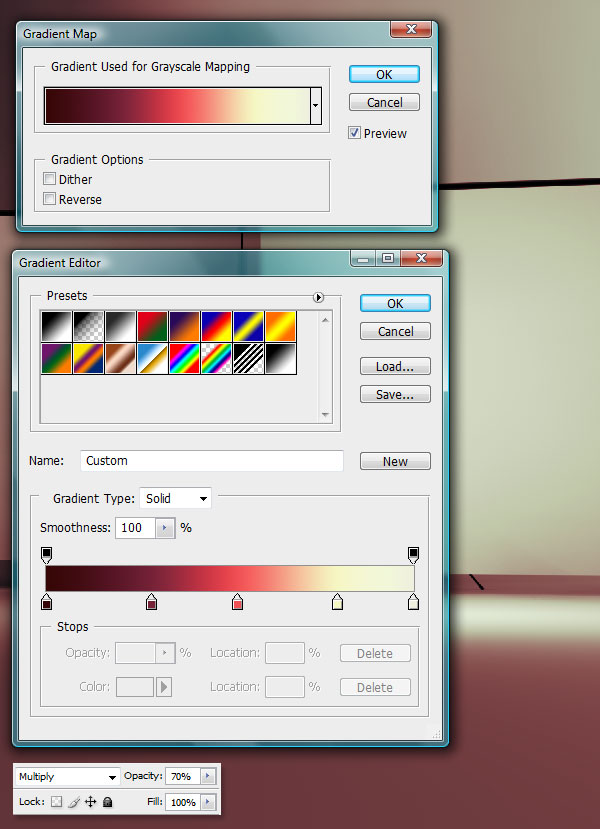Select the rightmost cream color stop
The image size is (600, 829).
coord(413,602)
